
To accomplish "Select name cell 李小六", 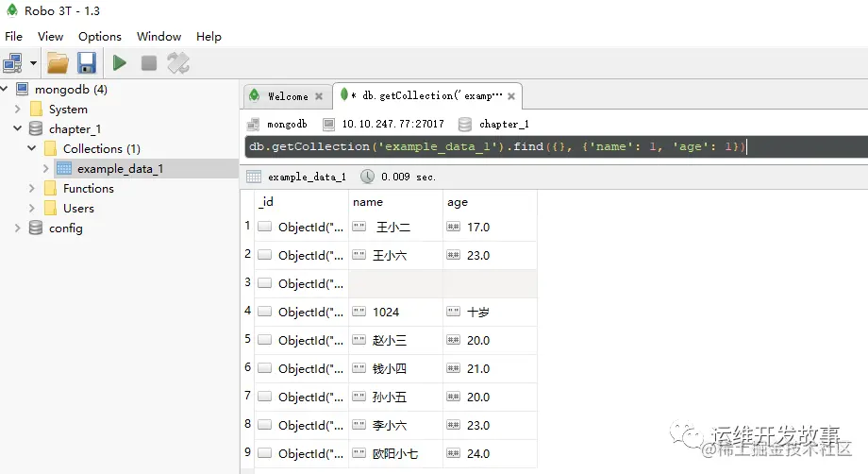I will click(396, 425).
